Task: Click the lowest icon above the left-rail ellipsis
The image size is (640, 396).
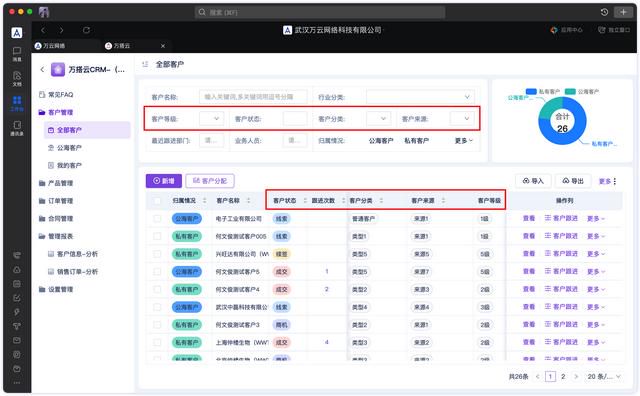Action: pyautogui.click(x=17, y=369)
